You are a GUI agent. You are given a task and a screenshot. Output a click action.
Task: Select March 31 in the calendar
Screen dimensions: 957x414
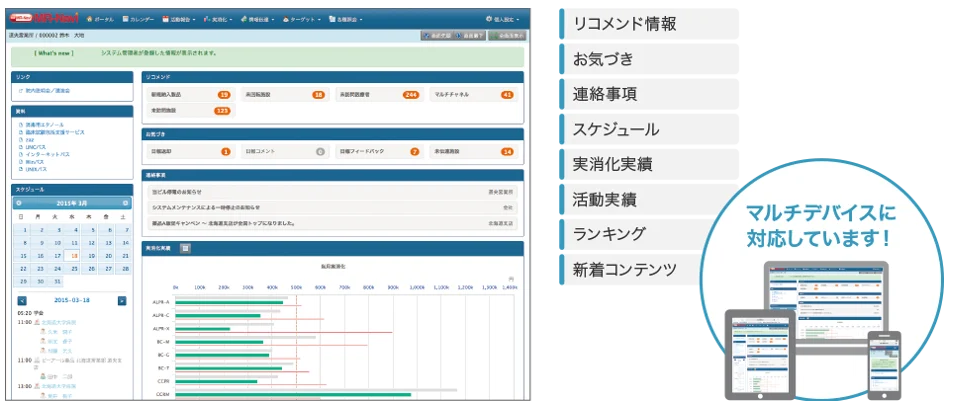point(57,281)
